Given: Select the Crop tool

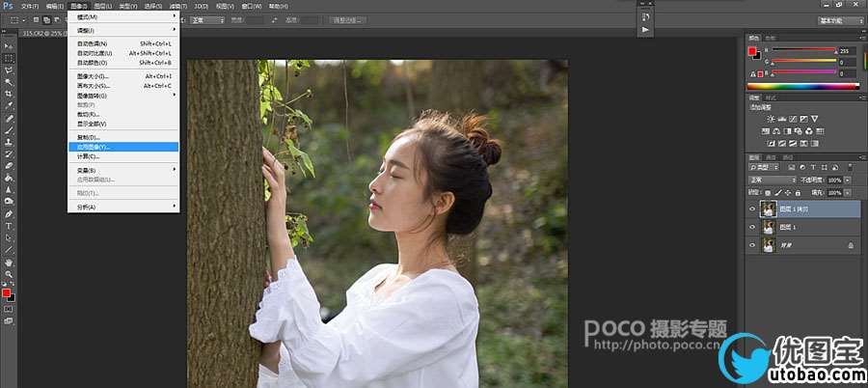Looking at the screenshot, I should tap(9, 95).
